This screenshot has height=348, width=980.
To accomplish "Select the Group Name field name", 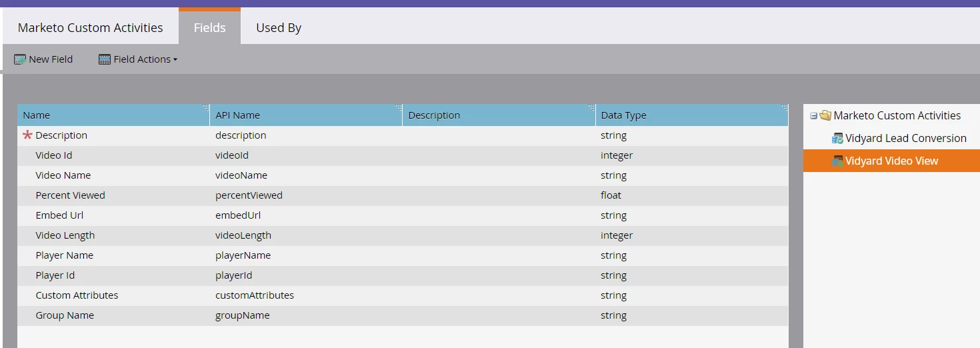I will [x=65, y=315].
